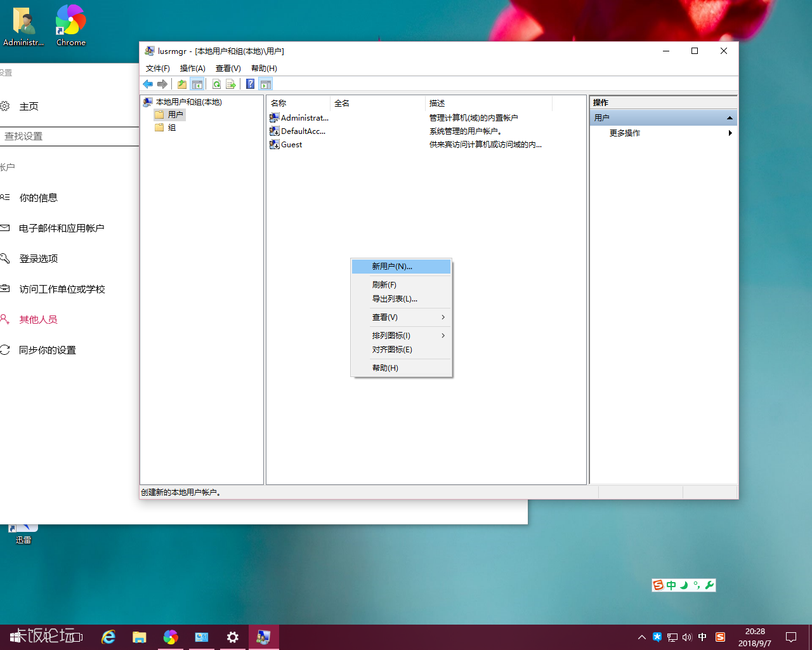Toggle the show/hide action pane icon
The height and width of the screenshot is (650, 812).
pyautogui.click(x=266, y=84)
